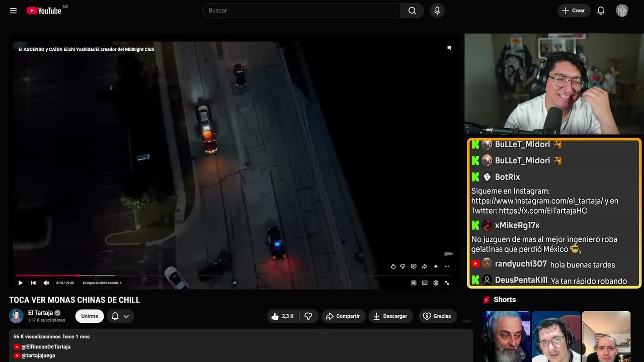Image resolution: width=644 pixels, height=362 pixels.
Task: Open the third Shorts thumbnail, bald man
Action: click(606, 336)
